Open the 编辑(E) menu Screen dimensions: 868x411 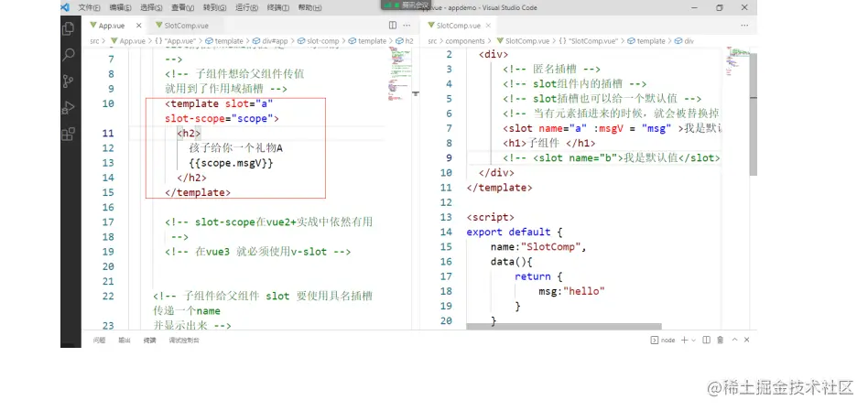pyautogui.click(x=120, y=7)
